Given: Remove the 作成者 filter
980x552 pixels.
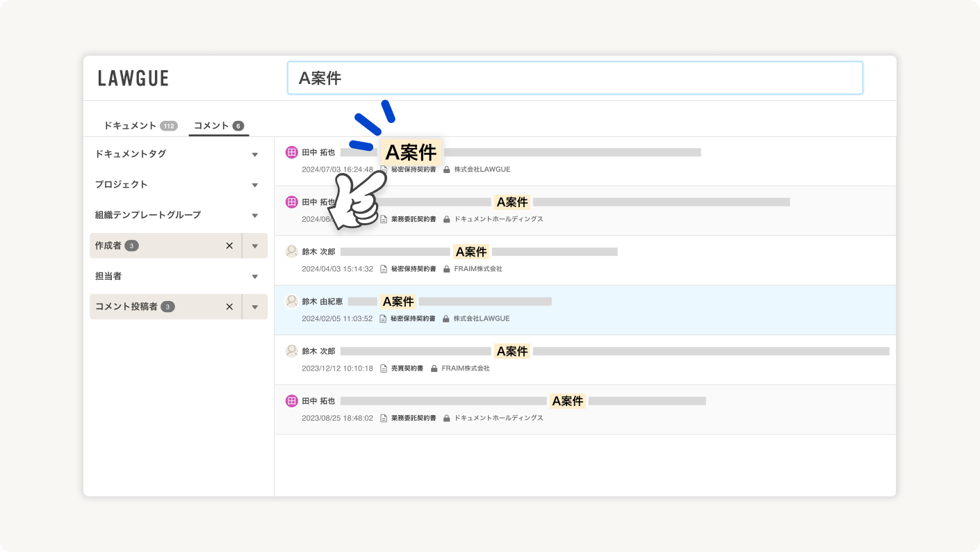Looking at the screenshot, I should [x=229, y=245].
